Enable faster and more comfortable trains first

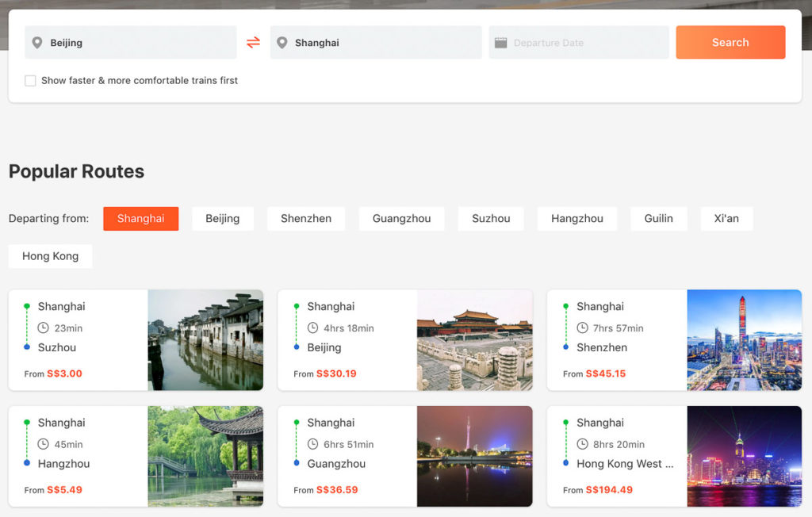[31, 80]
